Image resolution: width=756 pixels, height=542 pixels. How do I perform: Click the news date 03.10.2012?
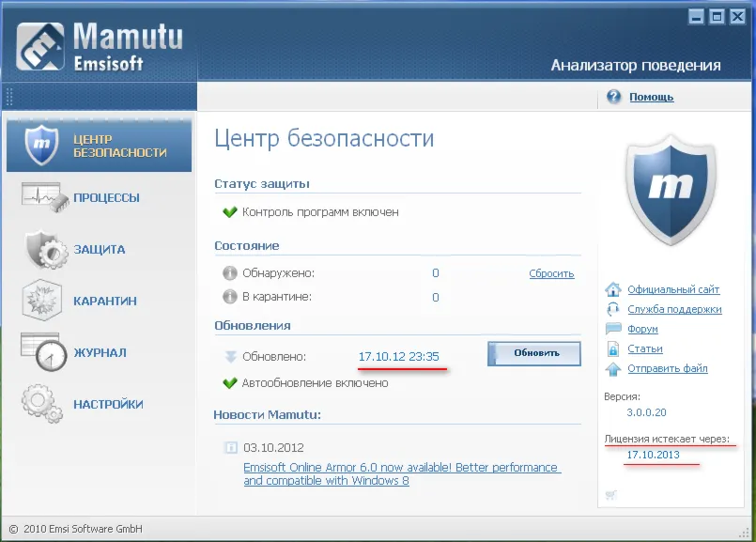pos(273,447)
